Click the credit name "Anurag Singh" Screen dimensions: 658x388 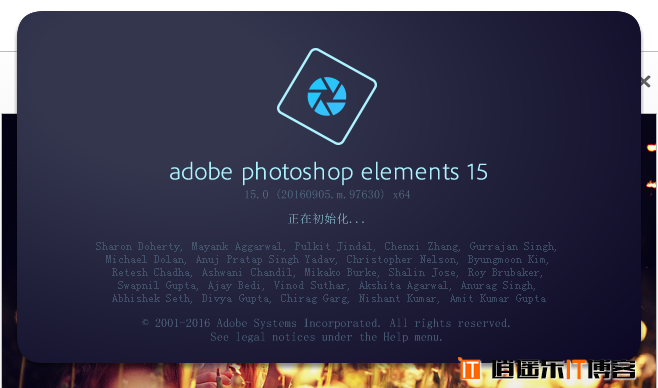coord(497,286)
